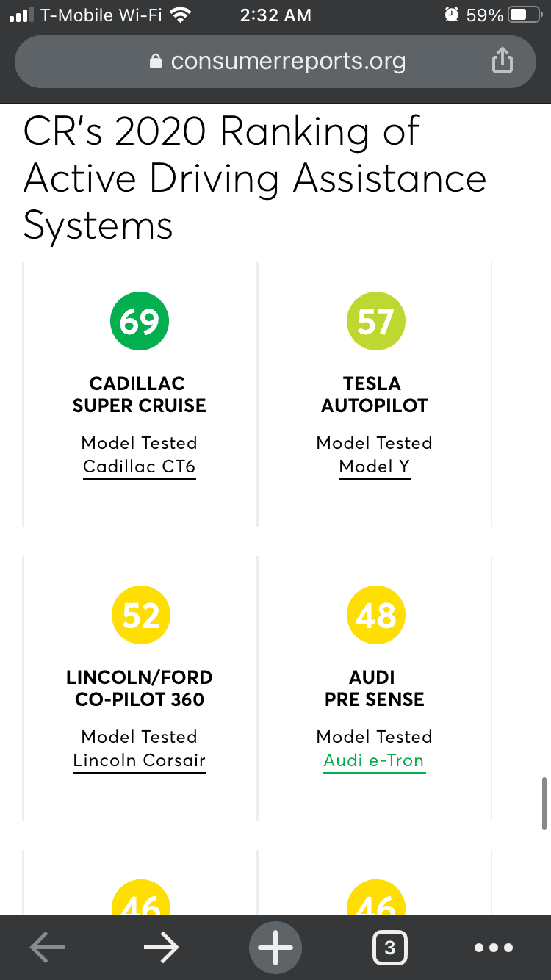Open the Lincoln Corsair link

139,760
